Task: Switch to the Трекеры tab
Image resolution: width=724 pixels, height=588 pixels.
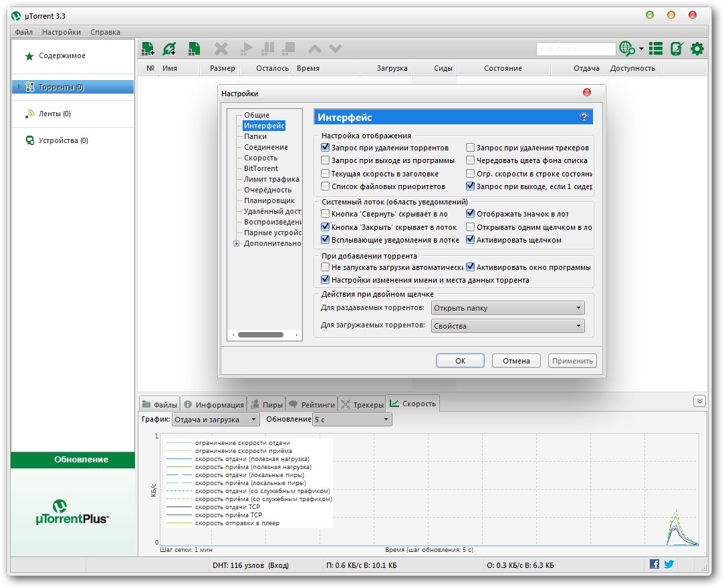Action: click(362, 404)
